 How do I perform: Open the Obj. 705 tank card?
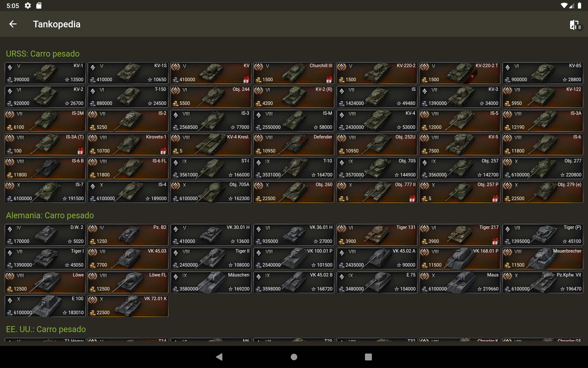(x=377, y=168)
